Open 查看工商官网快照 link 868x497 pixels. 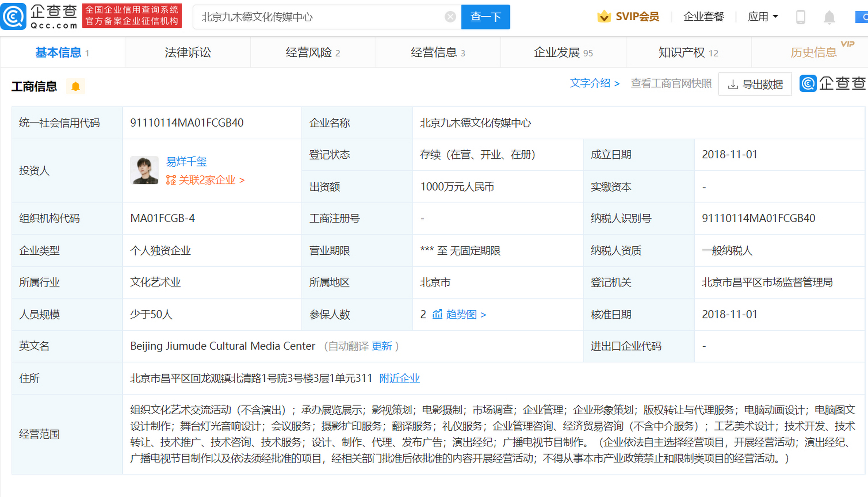671,83
